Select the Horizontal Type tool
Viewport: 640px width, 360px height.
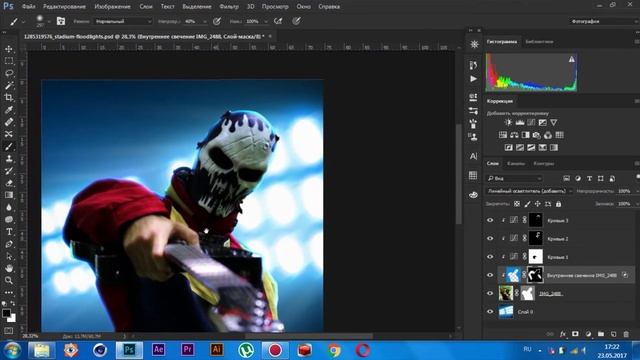tap(9, 232)
